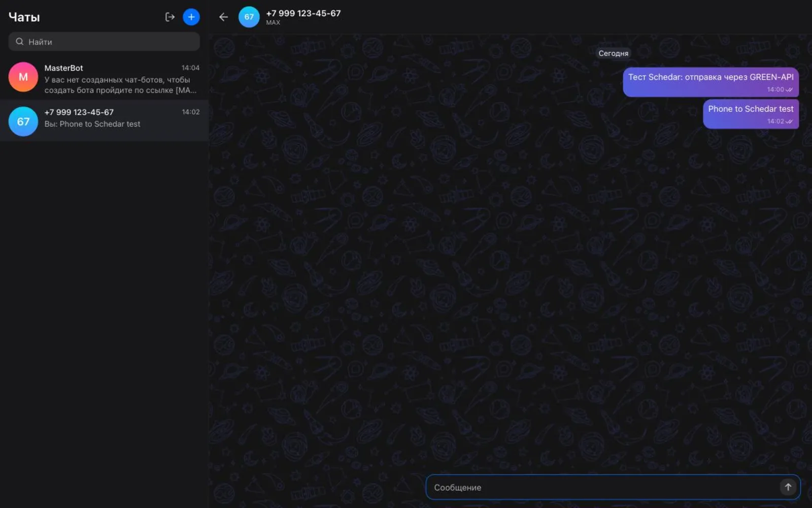Click the 14:02 timestamp in the chat list
812x508 pixels.
191,112
